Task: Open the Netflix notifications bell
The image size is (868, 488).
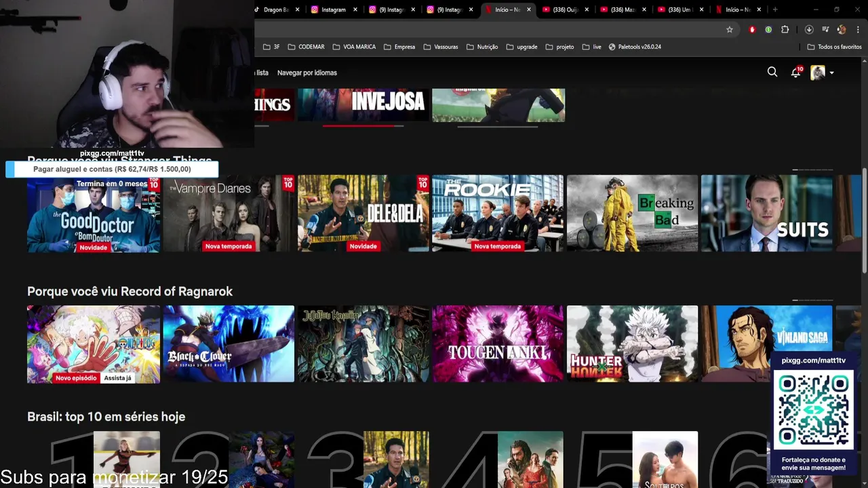Action: [x=795, y=73]
